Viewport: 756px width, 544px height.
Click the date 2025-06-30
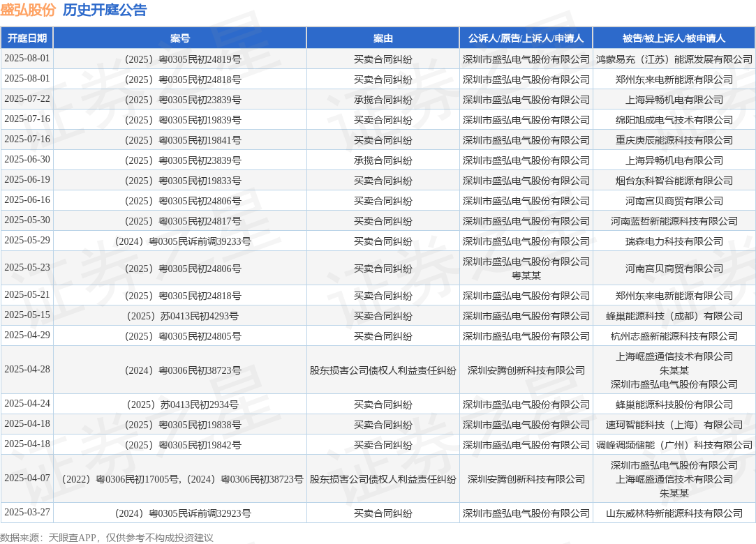pyautogui.click(x=27, y=160)
